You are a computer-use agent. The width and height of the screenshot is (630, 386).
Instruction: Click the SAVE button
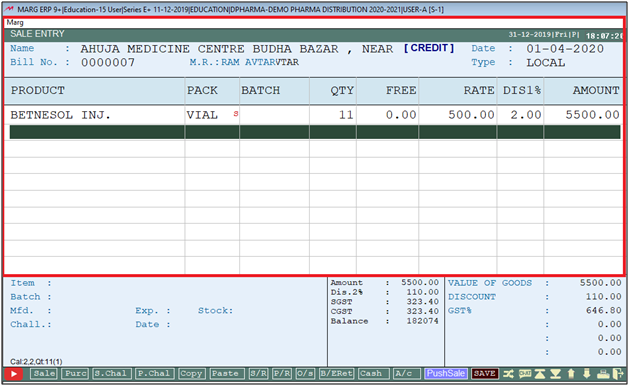485,374
